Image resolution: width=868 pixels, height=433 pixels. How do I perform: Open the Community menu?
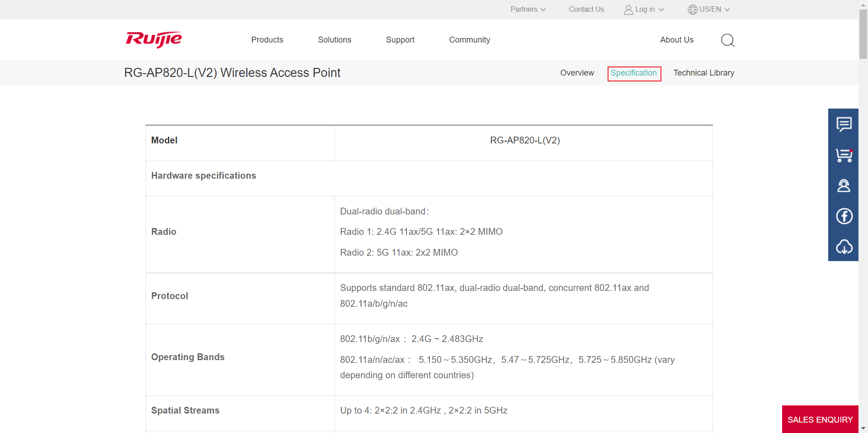469,40
